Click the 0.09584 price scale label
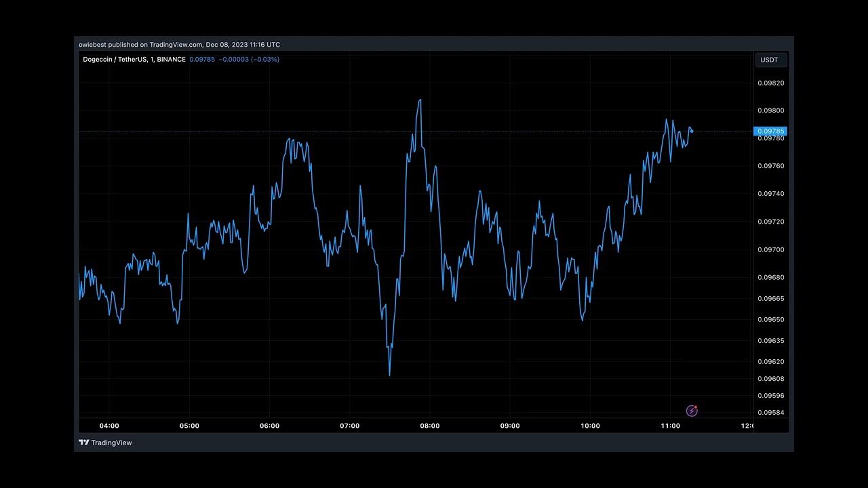The width and height of the screenshot is (868, 488). [x=770, y=413]
